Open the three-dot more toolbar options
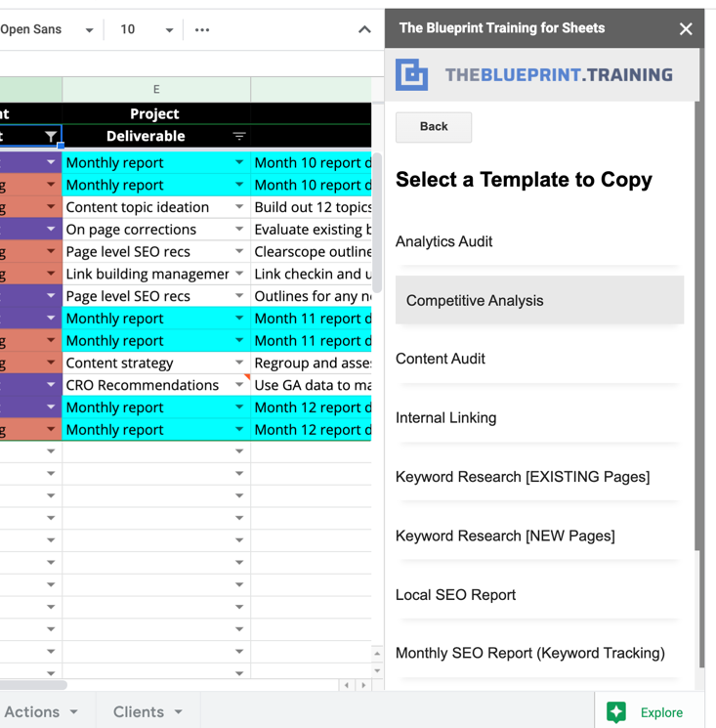Image resolution: width=716 pixels, height=728 pixels. 202,29
